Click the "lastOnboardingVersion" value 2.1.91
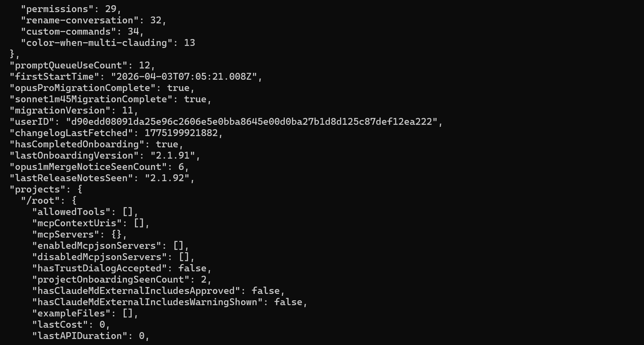Viewport: 644px width, 345px height. pyautogui.click(x=173, y=155)
